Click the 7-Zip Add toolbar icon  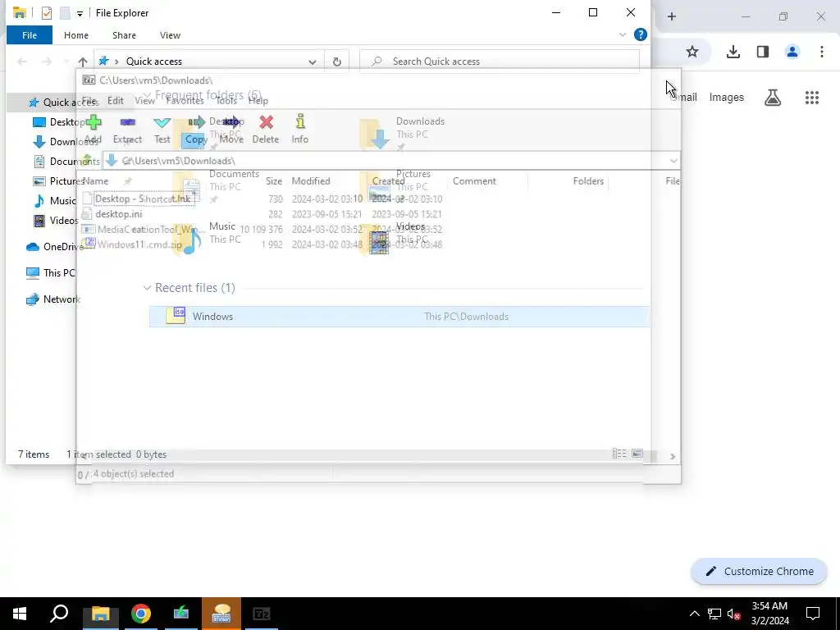pos(93,129)
